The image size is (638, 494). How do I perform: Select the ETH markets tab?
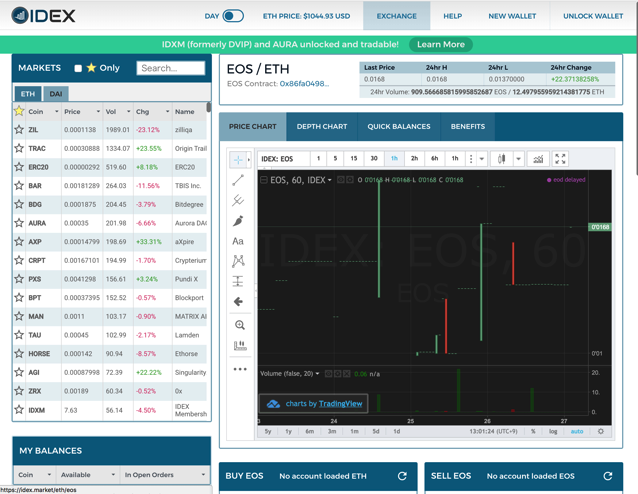pyautogui.click(x=28, y=94)
